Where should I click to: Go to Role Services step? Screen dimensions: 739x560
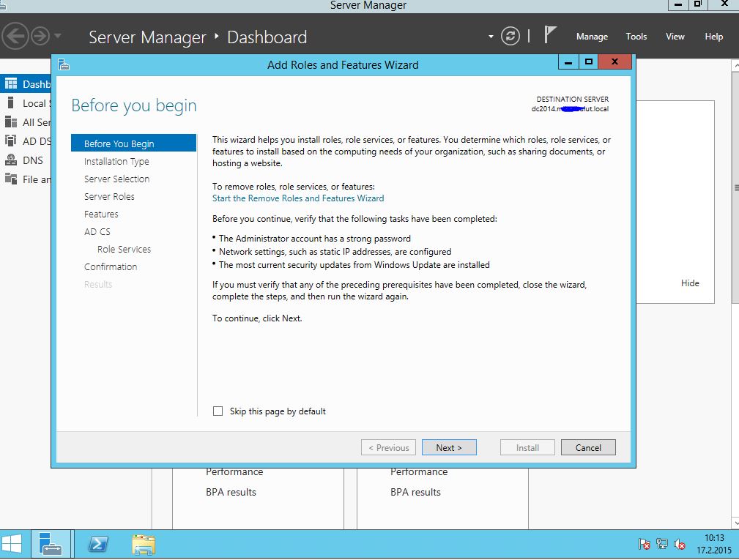(124, 249)
